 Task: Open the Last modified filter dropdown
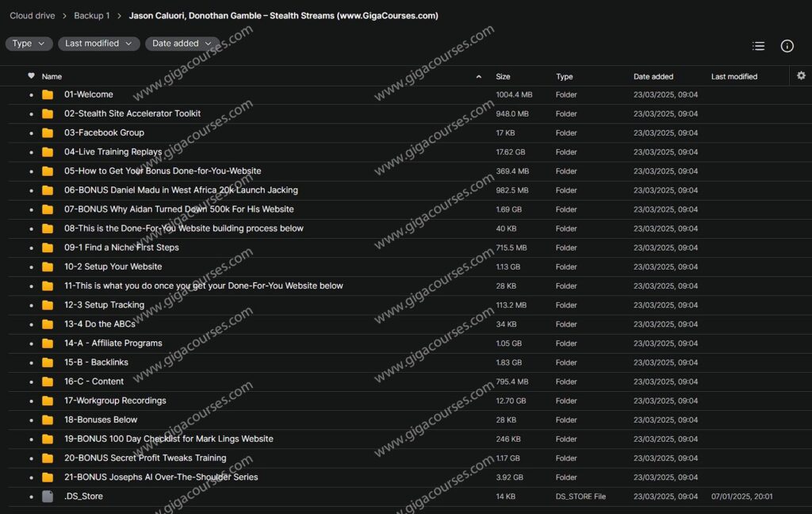pyautogui.click(x=98, y=44)
